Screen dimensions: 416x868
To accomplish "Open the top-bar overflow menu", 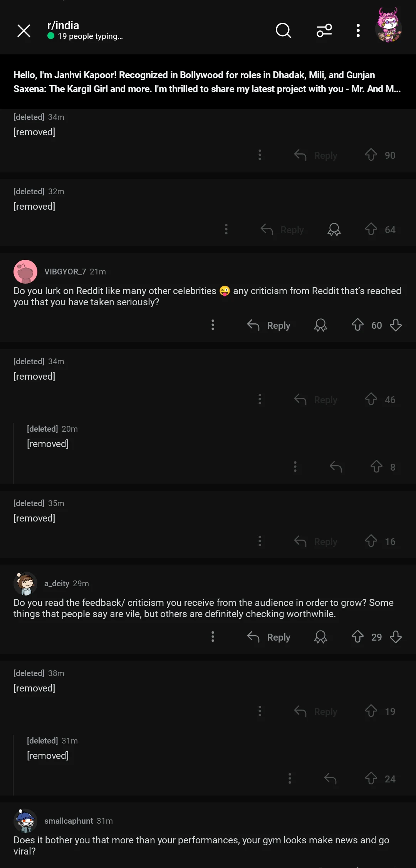I will [x=358, y=31].
